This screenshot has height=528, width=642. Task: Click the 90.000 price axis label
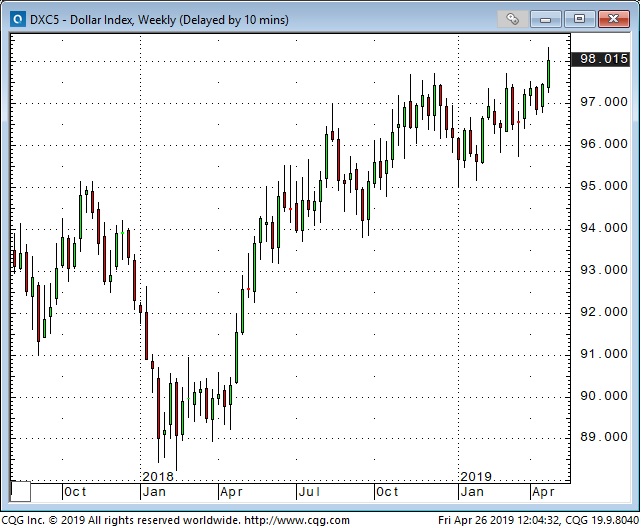click(x=604, y=396)
